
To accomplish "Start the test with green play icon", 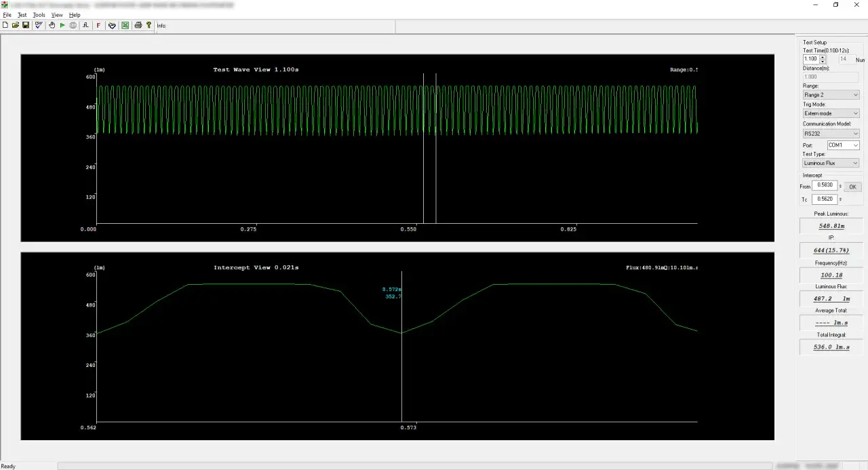I will [62, 25].
